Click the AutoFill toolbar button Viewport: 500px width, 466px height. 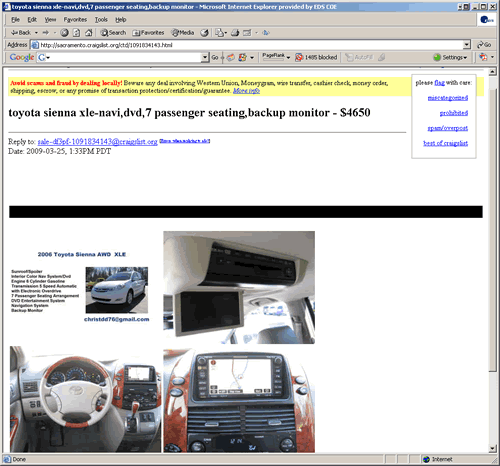click(359, 57)
